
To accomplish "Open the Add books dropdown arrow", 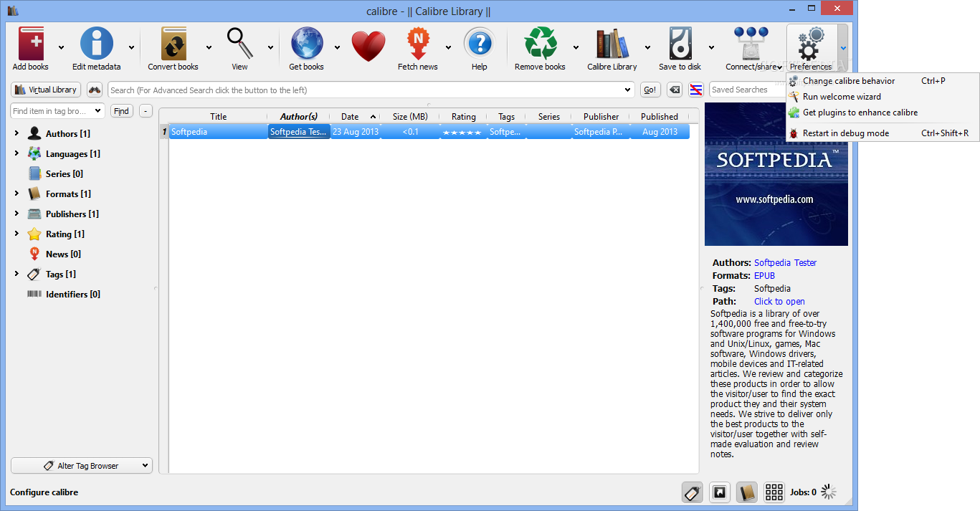I will (61, 48).
